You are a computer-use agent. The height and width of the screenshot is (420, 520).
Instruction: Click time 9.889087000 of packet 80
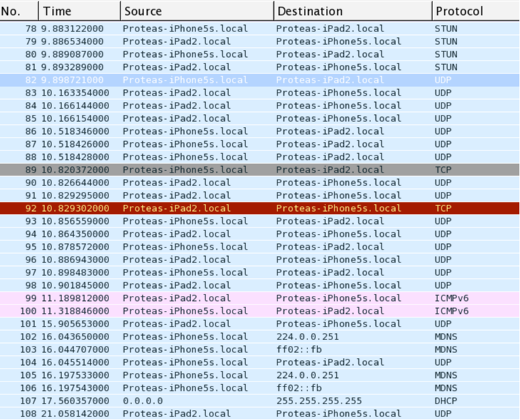[72, 54]
